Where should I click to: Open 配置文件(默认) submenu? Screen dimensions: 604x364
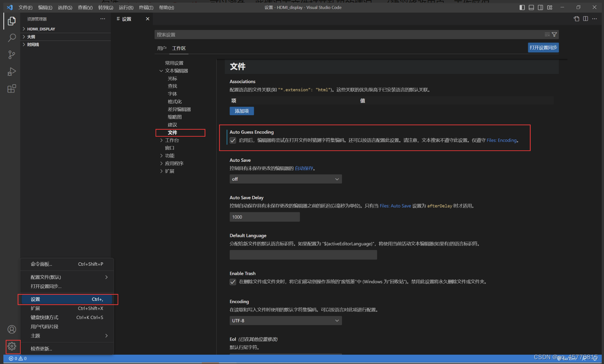tap(67, 277)
